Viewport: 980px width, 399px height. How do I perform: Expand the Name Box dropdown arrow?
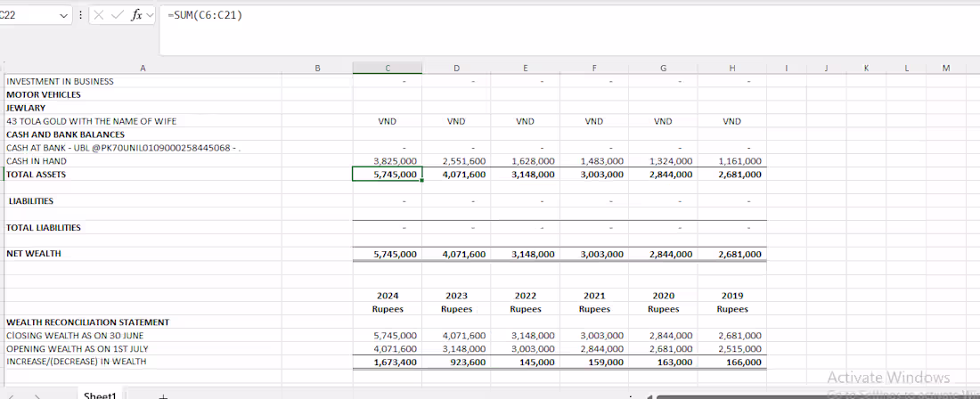(61, 16)
